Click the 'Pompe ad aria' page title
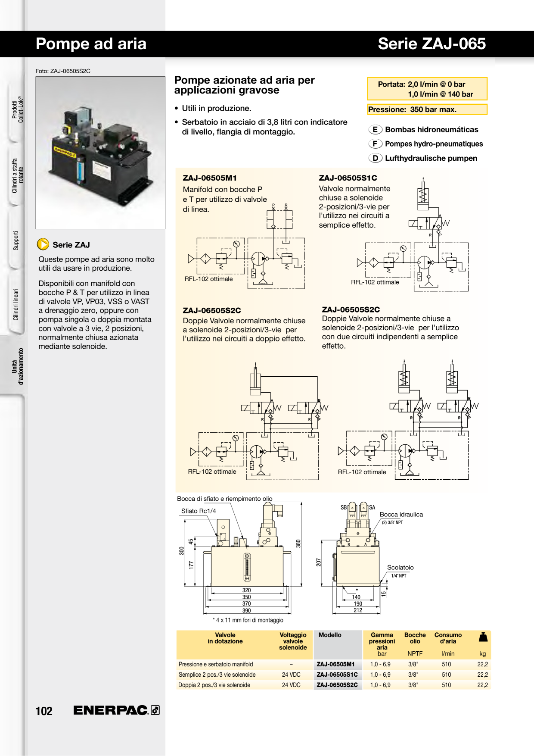This screenshot has width=534, height=756. [91, 44]
